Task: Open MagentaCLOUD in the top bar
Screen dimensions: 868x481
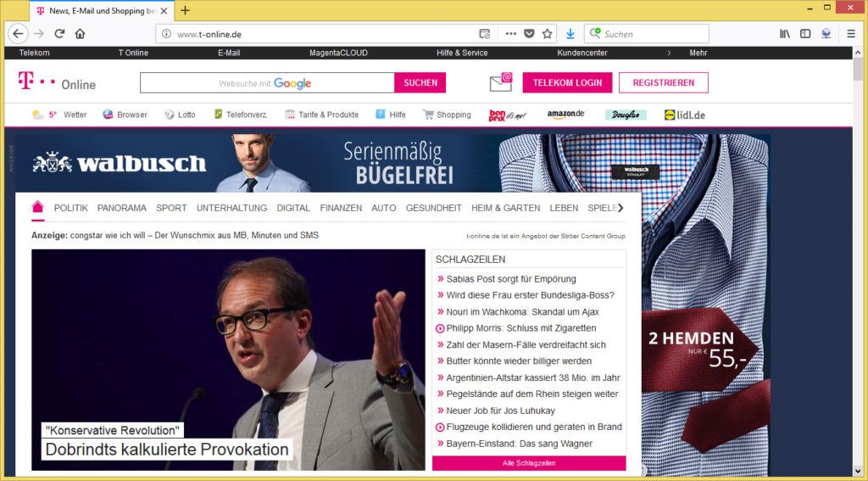Action: (338, 53)
